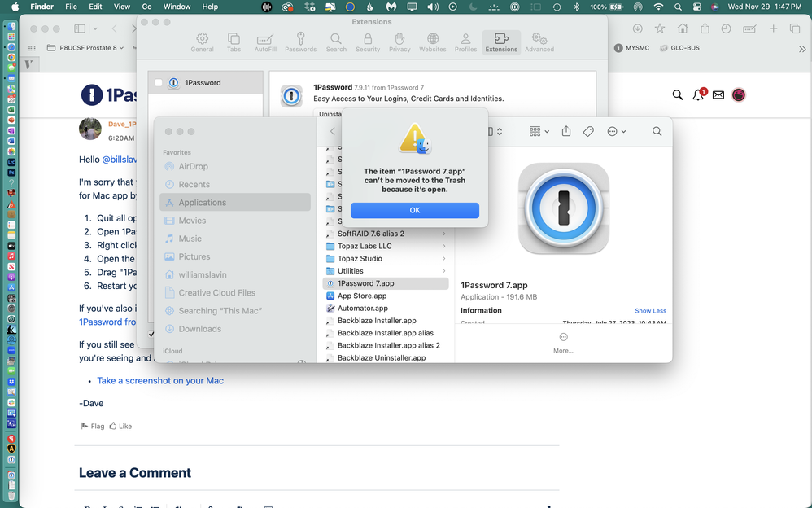
Task: Switch to the Websites preferences tab
Action: point(432,42)
